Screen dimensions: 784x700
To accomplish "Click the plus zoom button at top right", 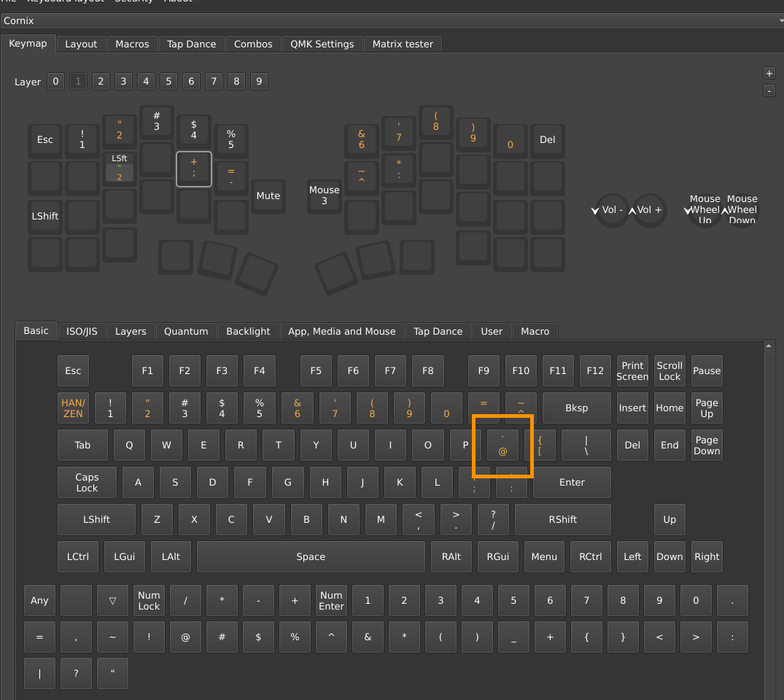I will pos(769,73).
